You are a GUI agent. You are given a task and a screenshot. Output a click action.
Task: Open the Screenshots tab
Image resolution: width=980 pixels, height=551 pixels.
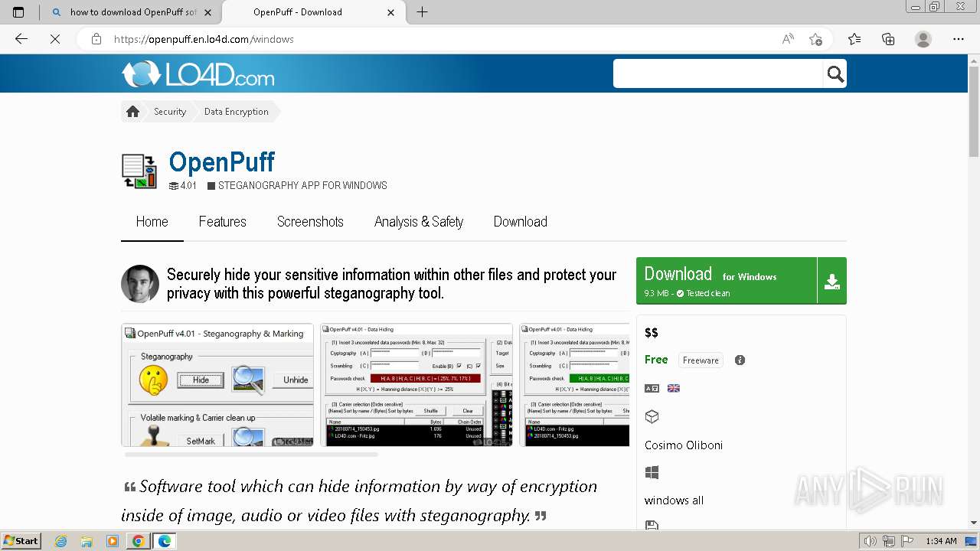[x=310, y=222]
